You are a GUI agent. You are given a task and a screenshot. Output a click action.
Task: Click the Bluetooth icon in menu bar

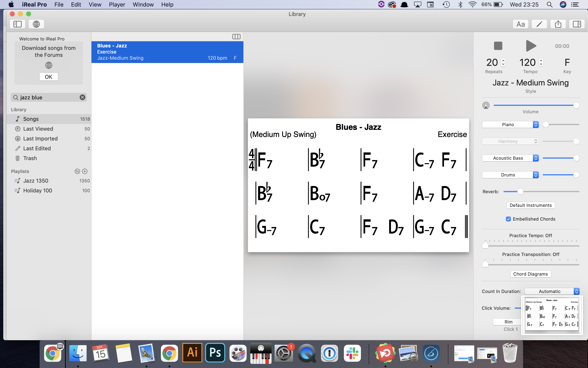(x=460, y=5)
